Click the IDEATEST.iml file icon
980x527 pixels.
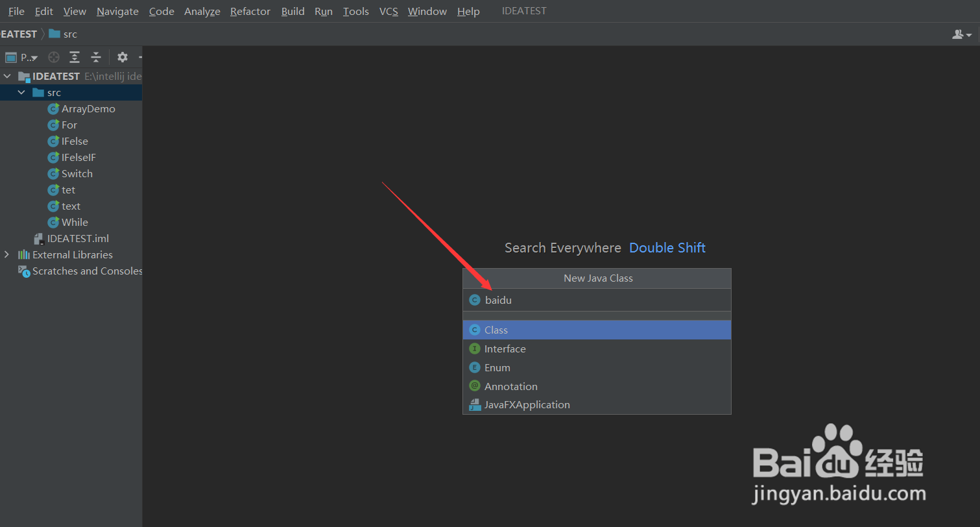point(39,239)
